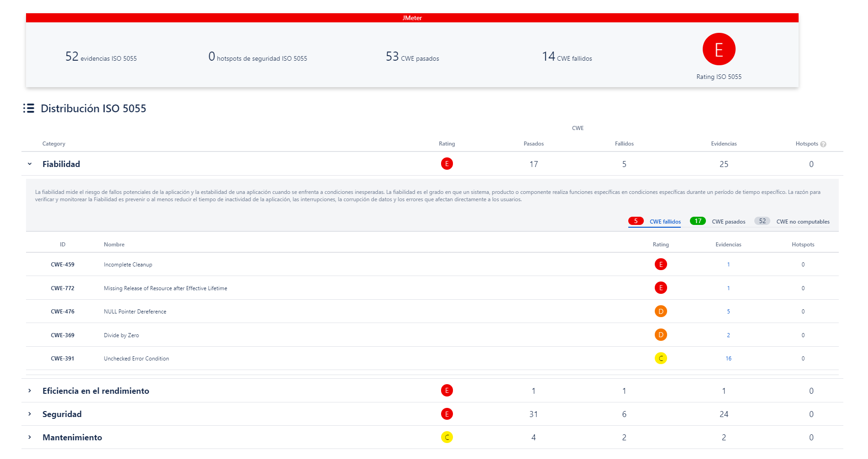Click the Eficiencia en el rendimiento title
The image size is (868, 459).
click(96, 391)
